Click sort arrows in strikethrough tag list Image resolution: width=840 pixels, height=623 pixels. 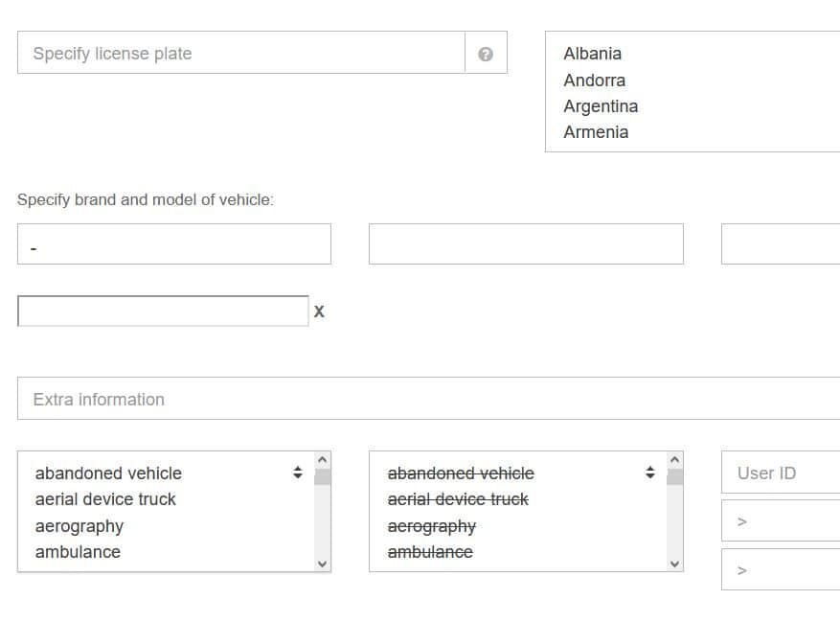(649, 473)
